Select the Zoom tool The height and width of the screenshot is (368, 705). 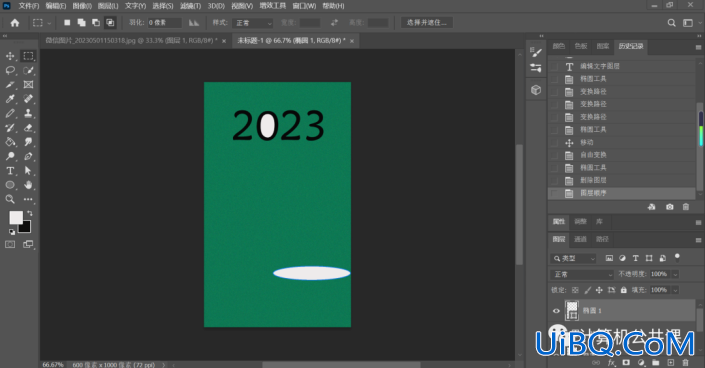pos(10,199)
